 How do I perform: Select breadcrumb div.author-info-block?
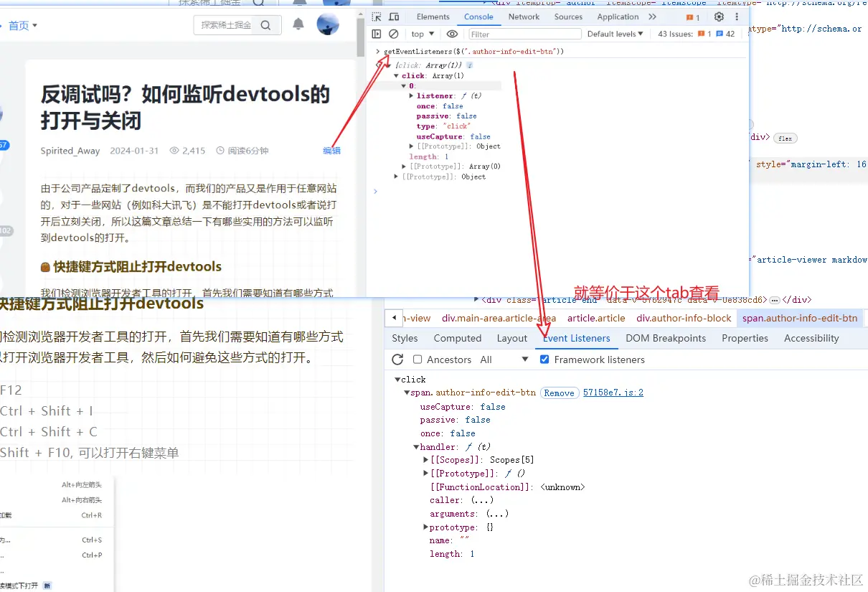click(682, 318)
